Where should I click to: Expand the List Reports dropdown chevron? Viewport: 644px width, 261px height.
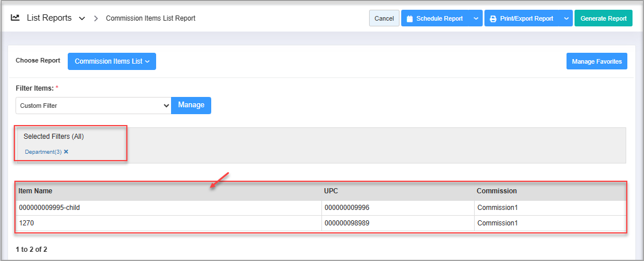point(82,18)
